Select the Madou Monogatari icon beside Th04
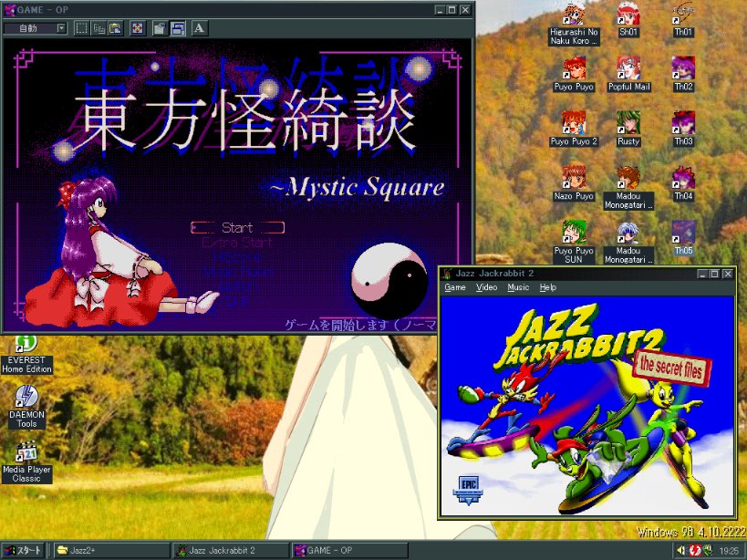This screenshot has height=560, width=747. [628, 188]
